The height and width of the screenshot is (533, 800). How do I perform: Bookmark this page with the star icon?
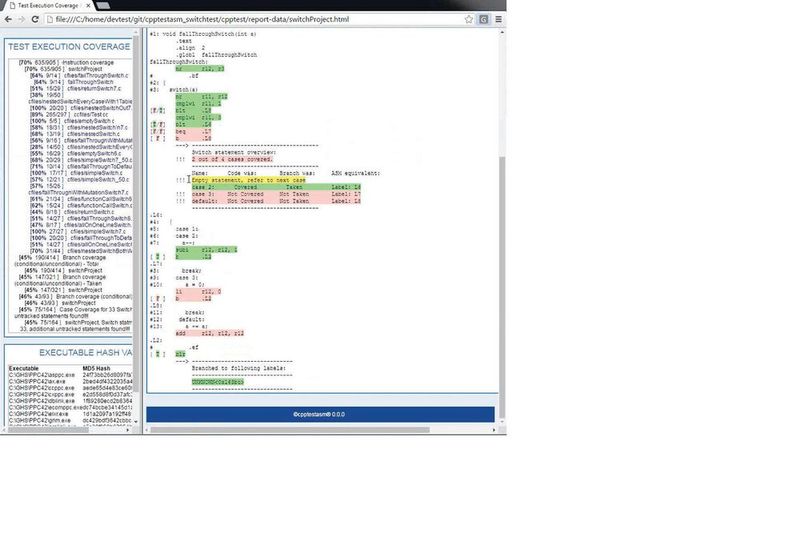coord(469,19)
